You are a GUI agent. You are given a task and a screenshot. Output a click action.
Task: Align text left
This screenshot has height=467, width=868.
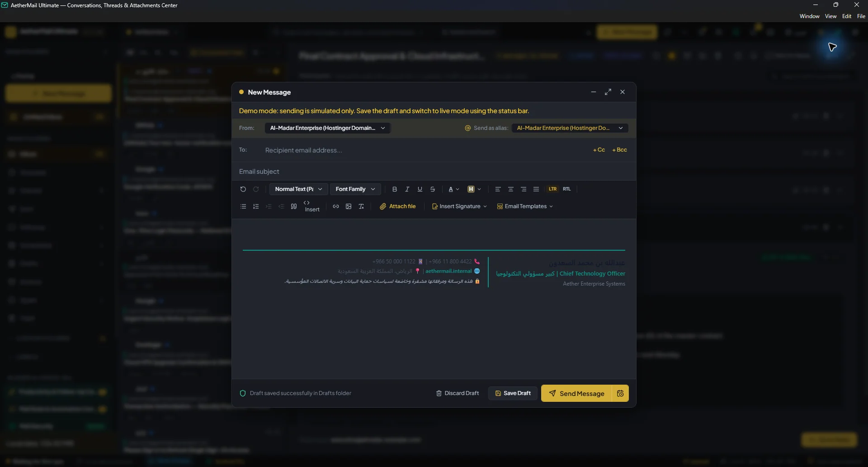tap(498, 189)
